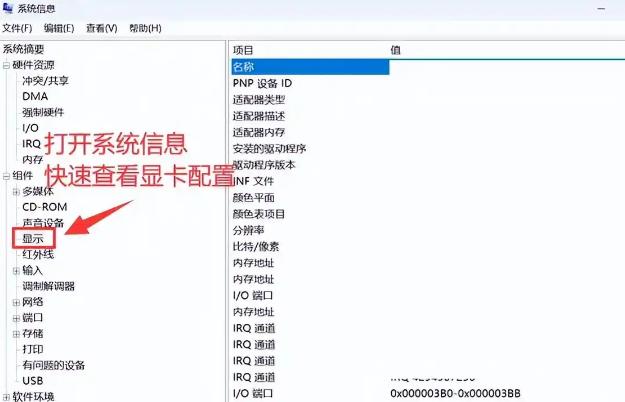Expand the 软件环境 branch
The image size is (625, 402).
(x=6, y=397)
